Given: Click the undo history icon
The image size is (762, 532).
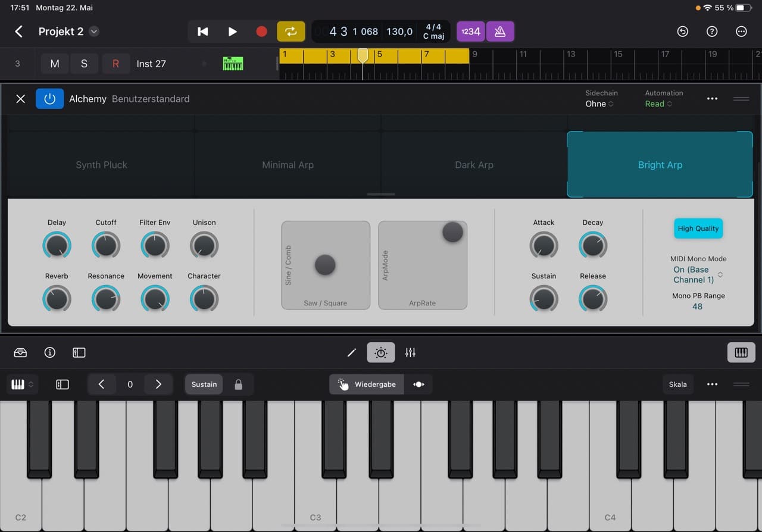Looking at the screenshot, I should coord(683,32).
